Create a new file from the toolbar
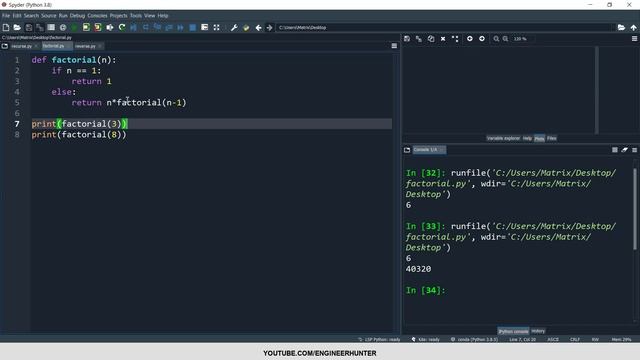Image resolution: width=640 pixels, height=360 pixels. pyautogui.click(x=6, y=27)
